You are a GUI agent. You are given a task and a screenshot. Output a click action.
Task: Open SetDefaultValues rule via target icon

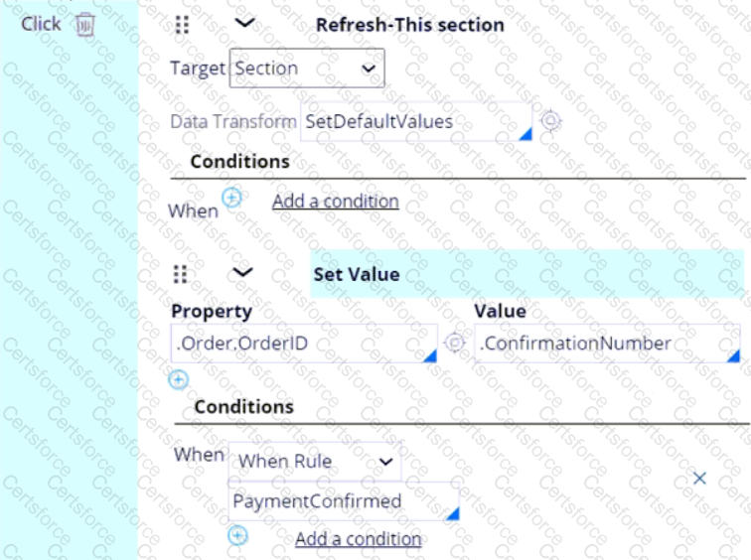click(x=550, y=120)
